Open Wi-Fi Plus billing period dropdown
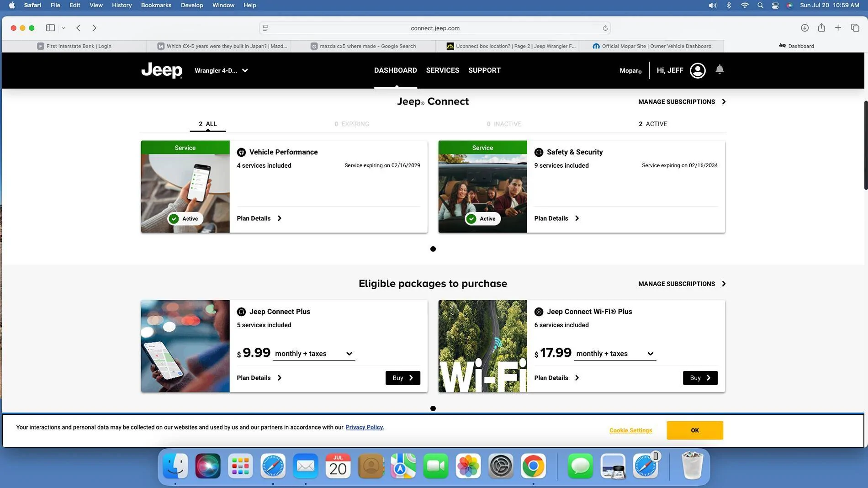868x488 pixels. pyautogui.click(x=615, y=354)
